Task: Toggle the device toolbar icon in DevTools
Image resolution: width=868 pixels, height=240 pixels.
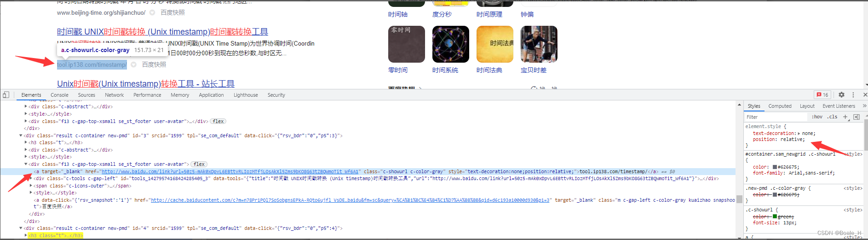Action: pos(6,95)
